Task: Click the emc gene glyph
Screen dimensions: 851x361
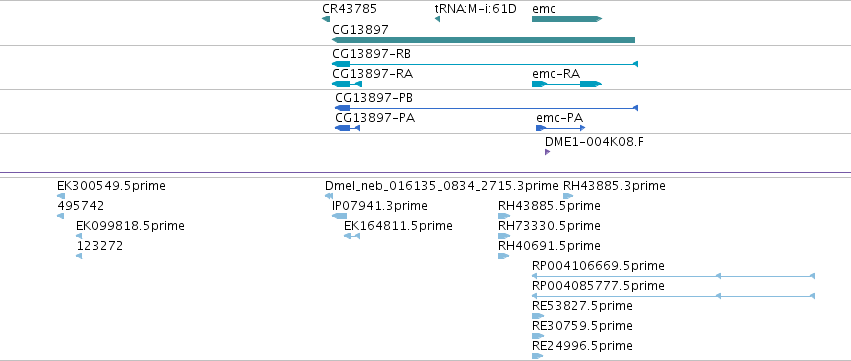Action: click(x=567, y=19)
